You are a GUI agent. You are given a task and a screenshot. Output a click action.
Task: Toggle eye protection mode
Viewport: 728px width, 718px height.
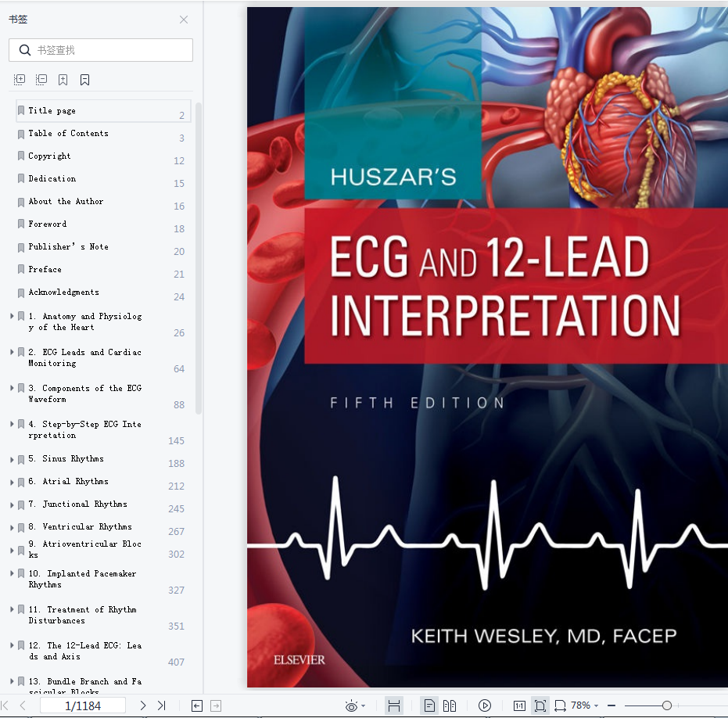pyautogui.click(x=351, y=706)
